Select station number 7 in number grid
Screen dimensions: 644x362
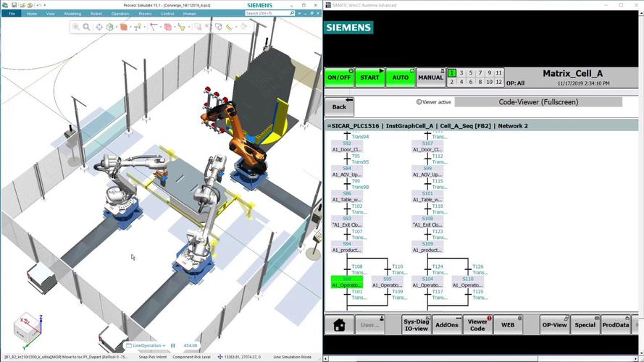click(480, 73)
